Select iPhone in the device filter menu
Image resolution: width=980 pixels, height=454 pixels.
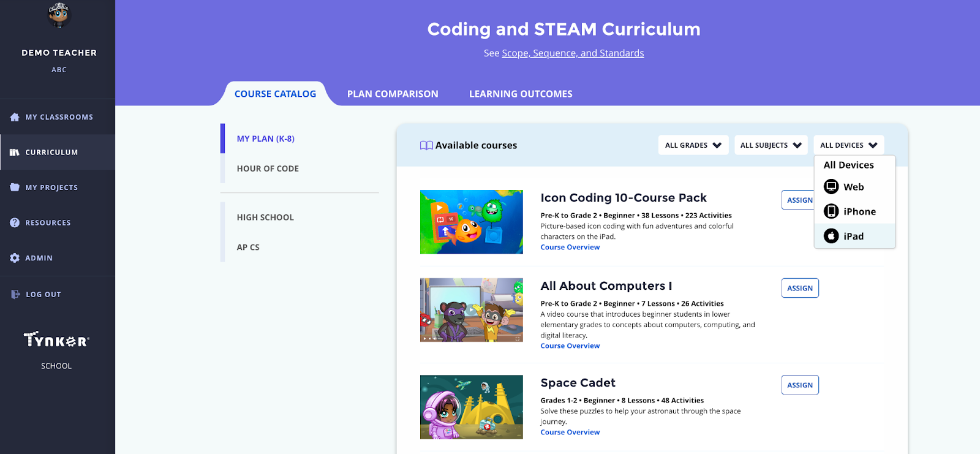854,211
